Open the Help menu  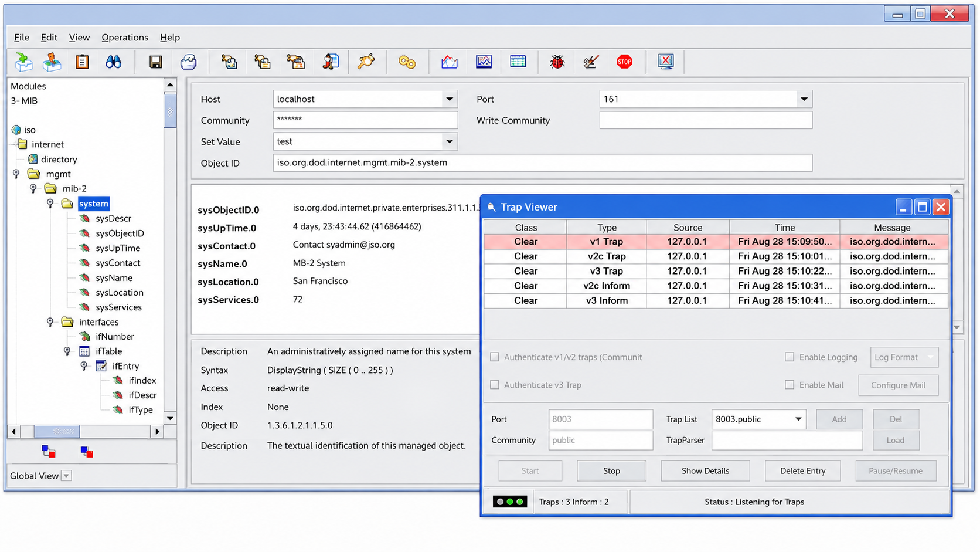point(170,38)
